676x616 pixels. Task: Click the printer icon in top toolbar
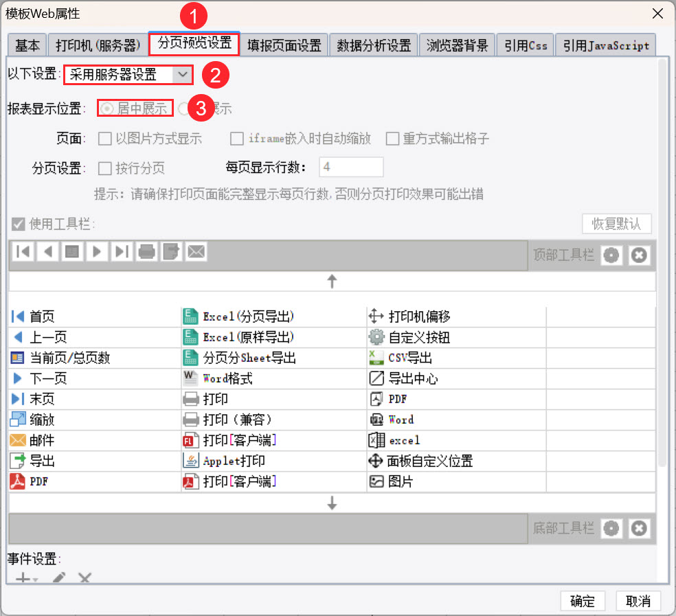(146, 252)
